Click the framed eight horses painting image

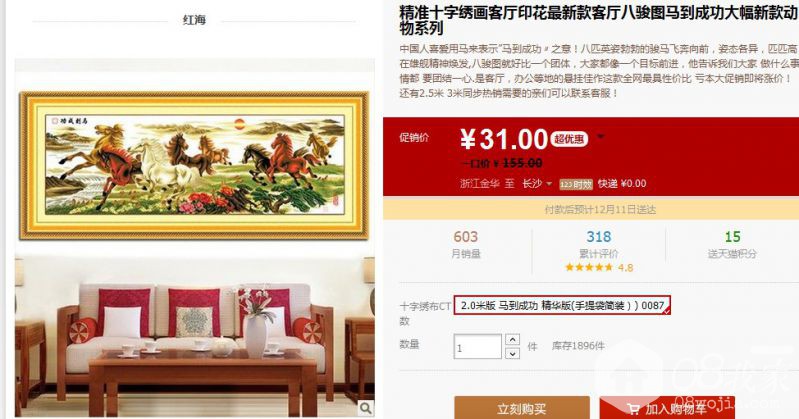pos(194,165)
